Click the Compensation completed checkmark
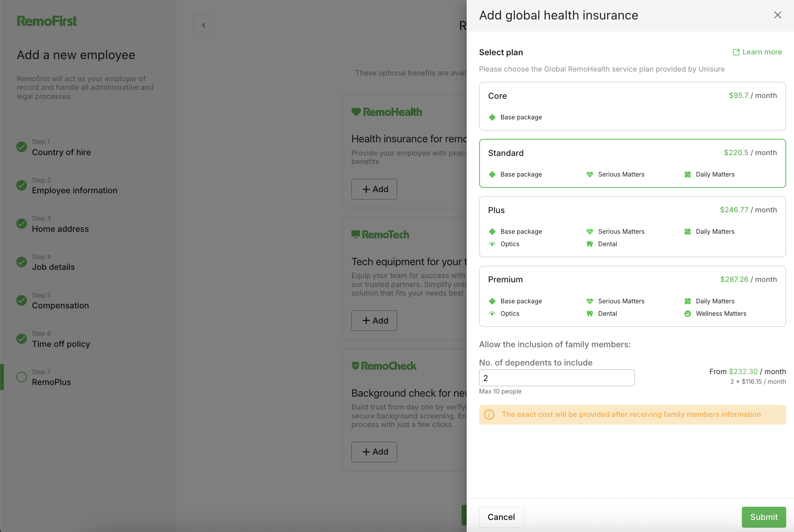This screenshot has width=794, height=532. (21, 300)
